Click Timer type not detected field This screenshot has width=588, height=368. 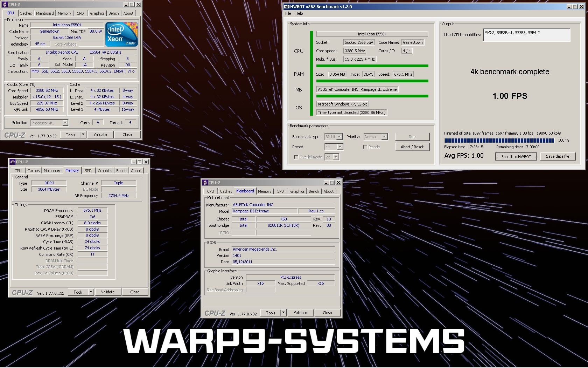coord(352,113)
